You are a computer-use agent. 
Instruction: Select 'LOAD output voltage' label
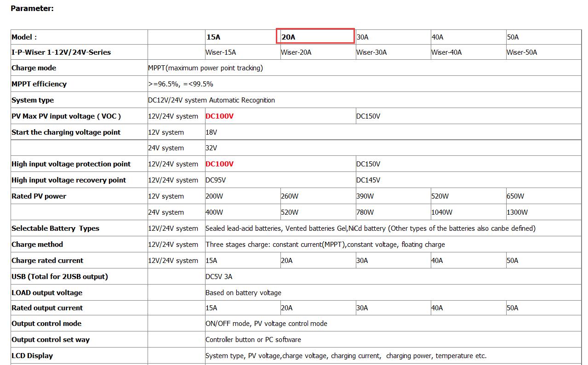coord(47,293)
